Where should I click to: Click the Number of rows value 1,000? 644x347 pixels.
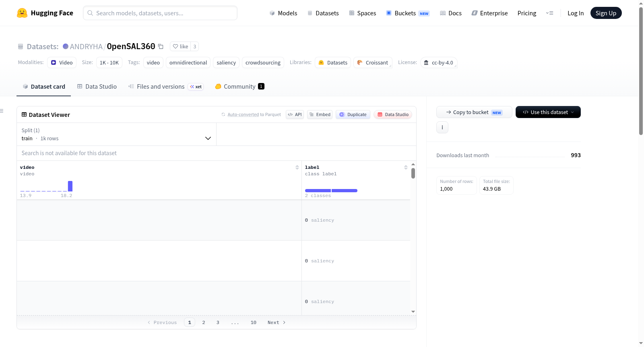coord(446,189)
